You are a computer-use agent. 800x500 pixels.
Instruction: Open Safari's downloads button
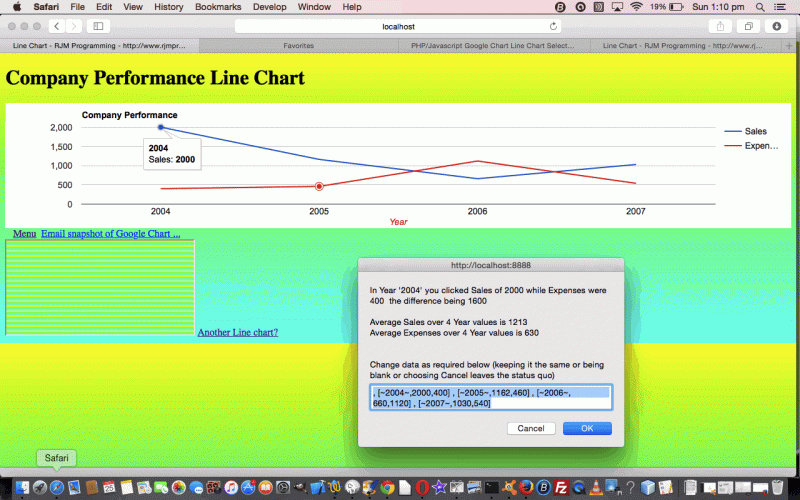777,26
